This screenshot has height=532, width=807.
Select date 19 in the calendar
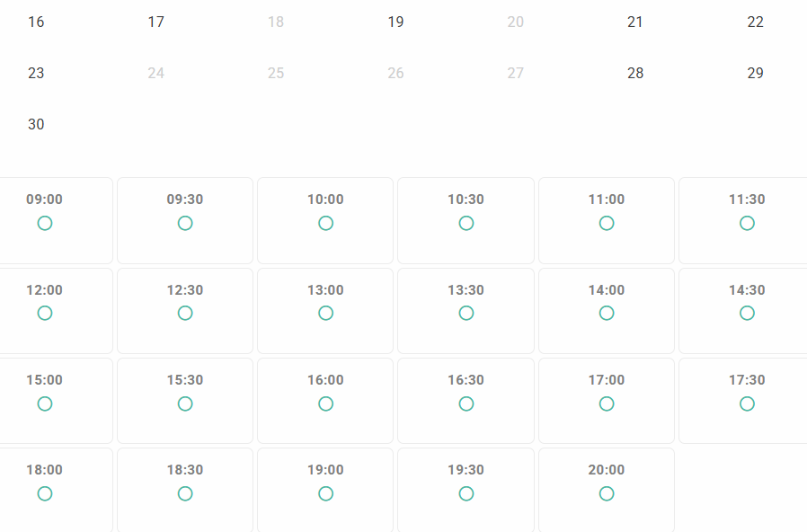(395, 22)
